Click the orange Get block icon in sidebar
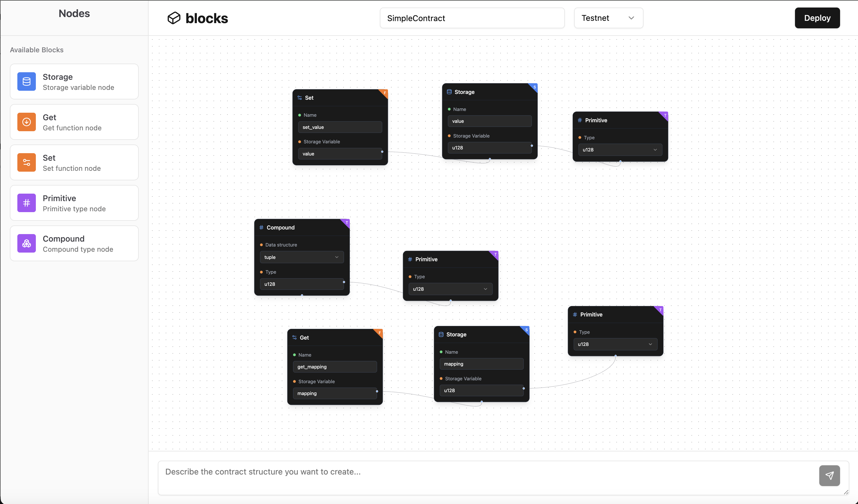Image resolution: width=858 pixels, height=504 pixels. tap(27, 122)
